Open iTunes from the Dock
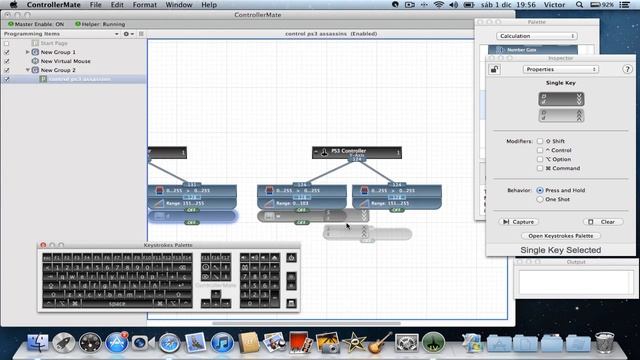 coord(222,342)
